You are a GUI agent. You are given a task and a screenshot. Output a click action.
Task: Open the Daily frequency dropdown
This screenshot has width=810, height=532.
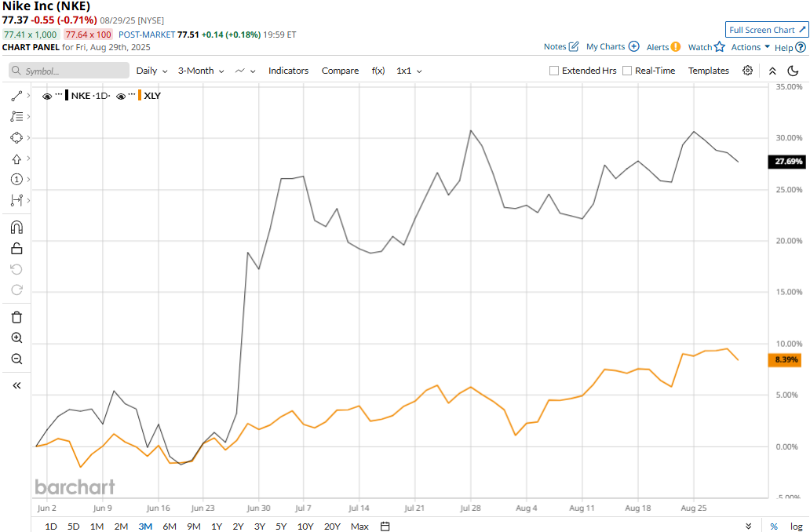(x=152, y=71)
